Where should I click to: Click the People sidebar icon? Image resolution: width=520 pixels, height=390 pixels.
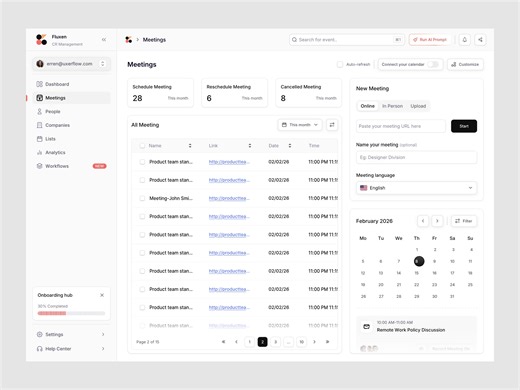pyautogui.click(x=39, y=111)
